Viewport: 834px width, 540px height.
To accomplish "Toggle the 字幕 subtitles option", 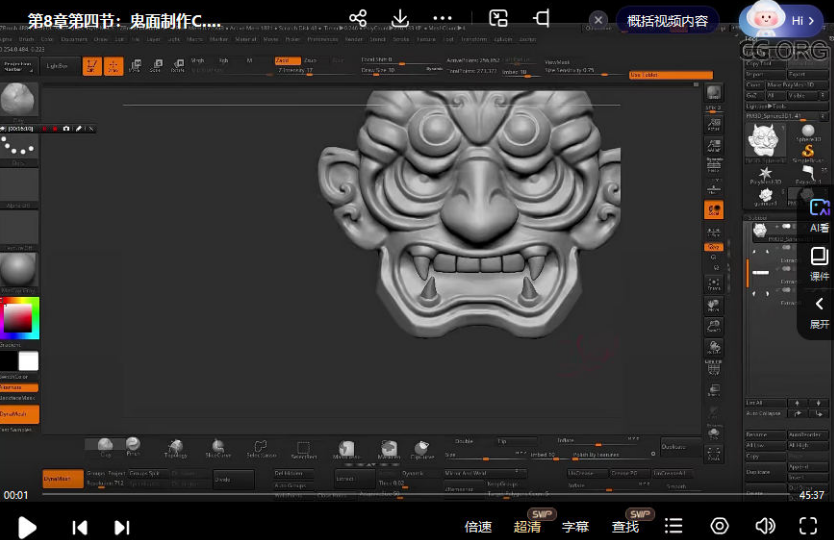I will click(x=576, y=527).
